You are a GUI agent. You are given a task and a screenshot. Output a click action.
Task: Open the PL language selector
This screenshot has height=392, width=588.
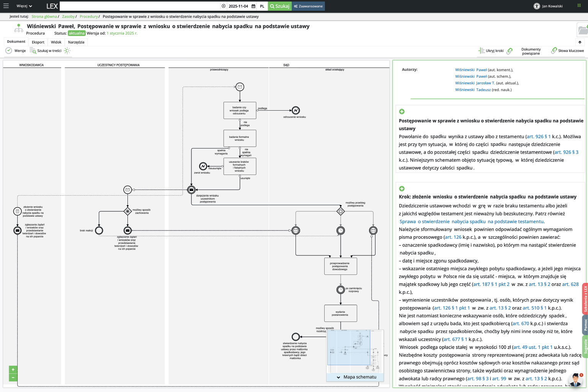(262, 6)
